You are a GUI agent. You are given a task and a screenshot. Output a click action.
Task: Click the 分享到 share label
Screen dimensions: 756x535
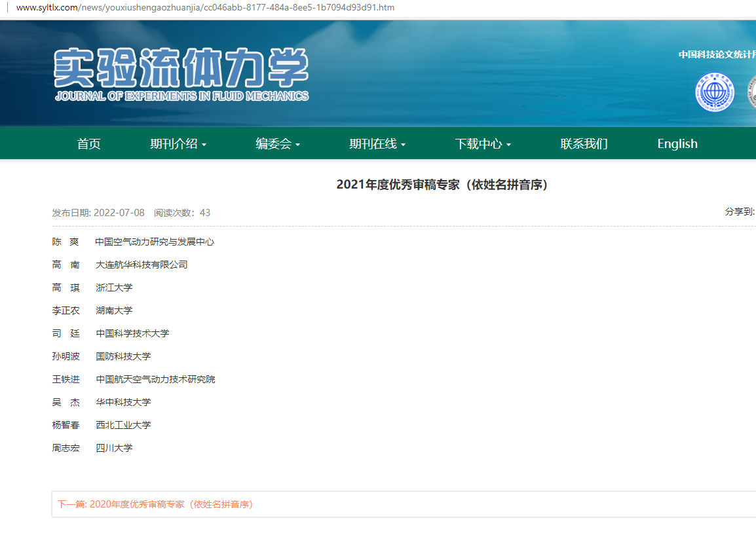pyautogui.click(x=740, y=212)
